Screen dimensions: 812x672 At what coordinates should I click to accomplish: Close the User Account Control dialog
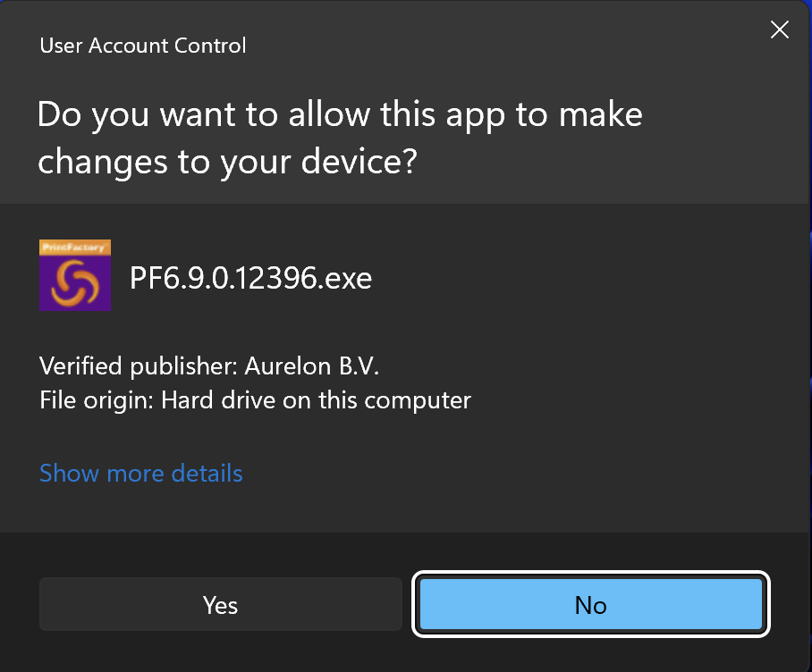coord(779,30)
